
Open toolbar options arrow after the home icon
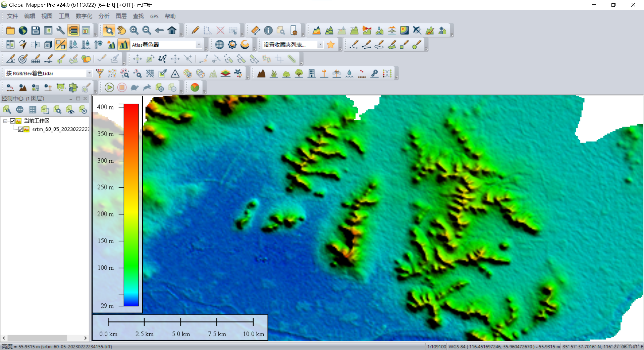pyautogui.click(x=181, y=34)
